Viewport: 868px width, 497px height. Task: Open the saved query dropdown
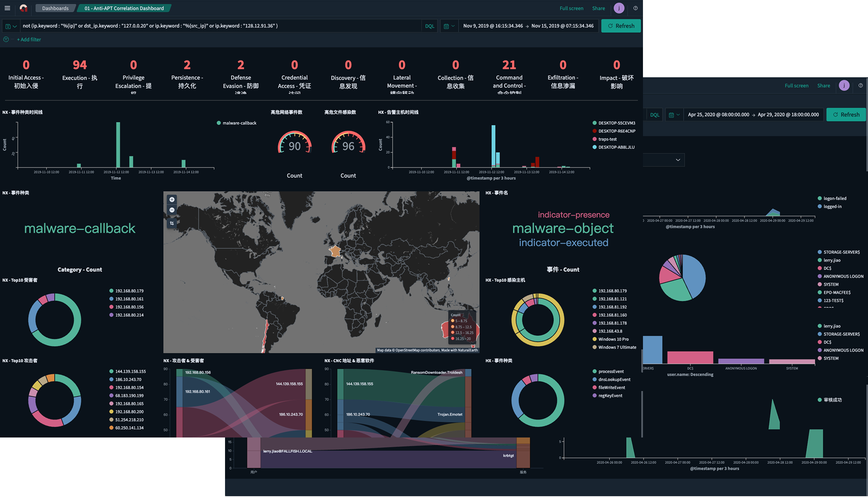pyautogui.click(x=11, y=26)
